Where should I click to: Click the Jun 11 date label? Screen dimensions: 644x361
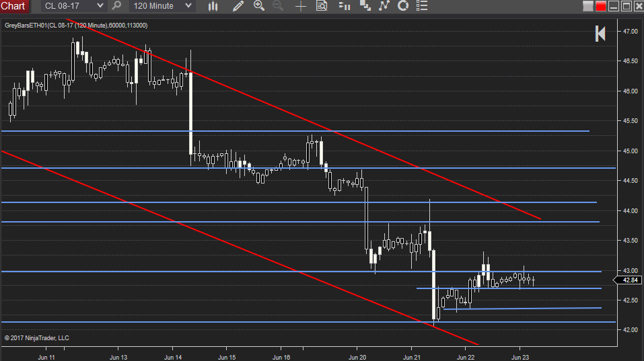(x=46, y=358)
